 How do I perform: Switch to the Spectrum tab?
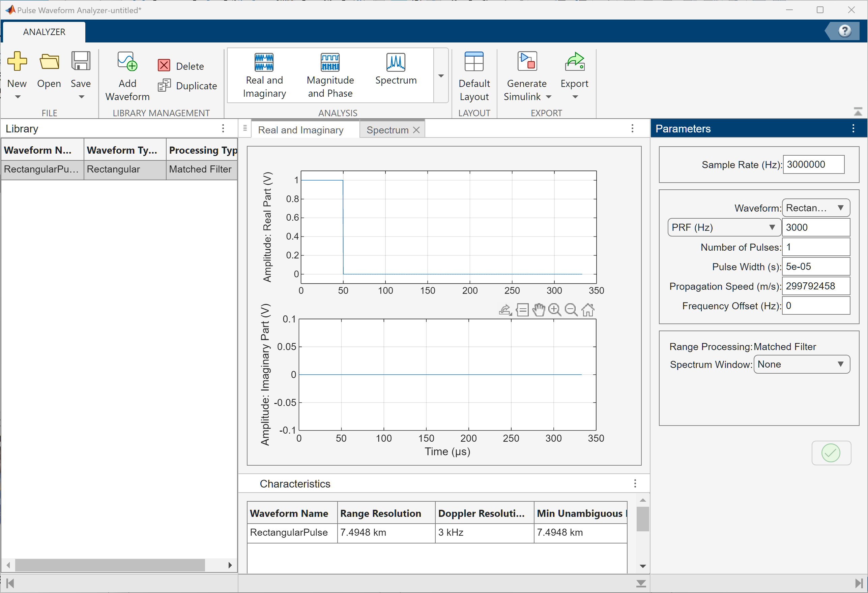click(x=387, y=130)
